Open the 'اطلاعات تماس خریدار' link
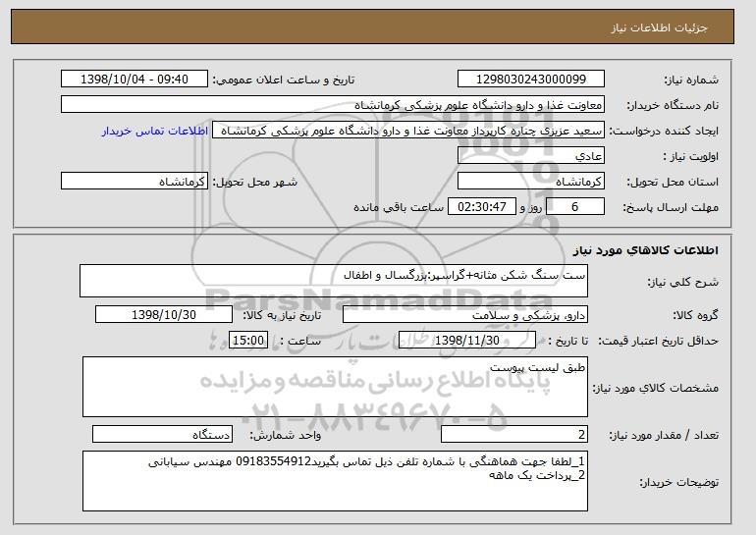Viewport: 756px width, 535px height. point(155,132)
